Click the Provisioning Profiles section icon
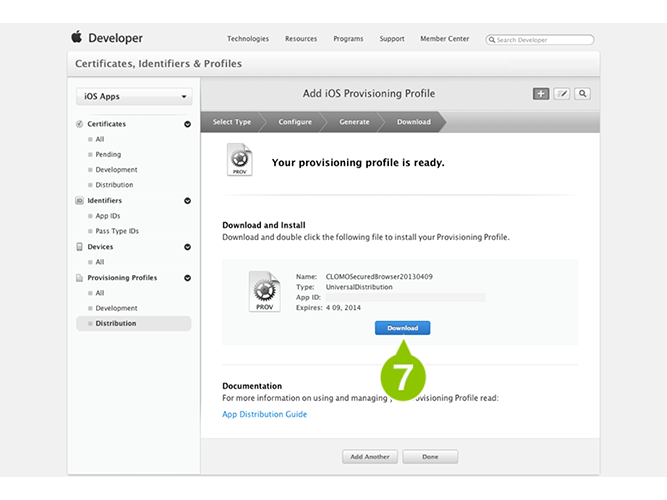 tap(79, 278)
